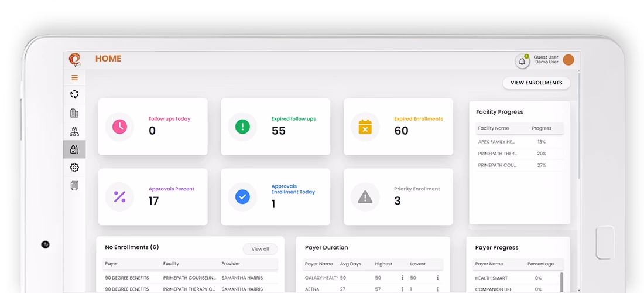Click the gray warning triangle priority icon
The image size is (644, 293).
365,197
